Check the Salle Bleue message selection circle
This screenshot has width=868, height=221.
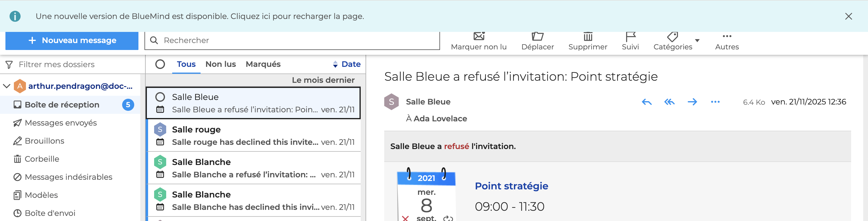coord(160,97)
